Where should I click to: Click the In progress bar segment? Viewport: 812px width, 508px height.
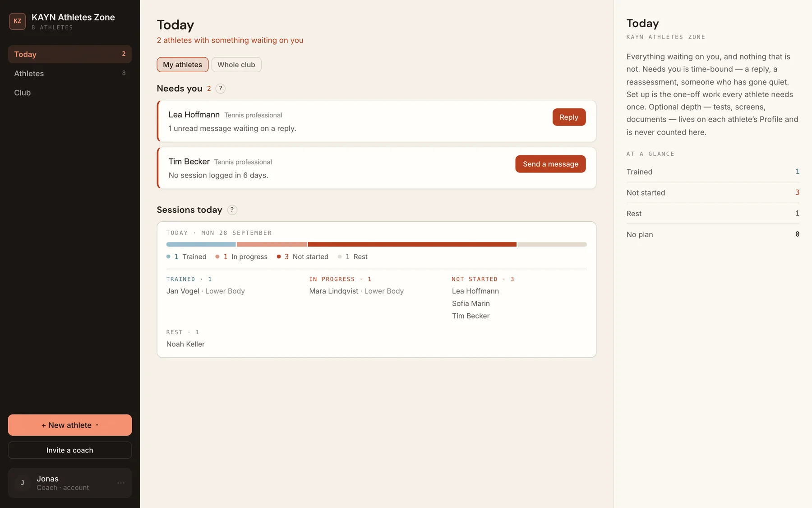272,244
